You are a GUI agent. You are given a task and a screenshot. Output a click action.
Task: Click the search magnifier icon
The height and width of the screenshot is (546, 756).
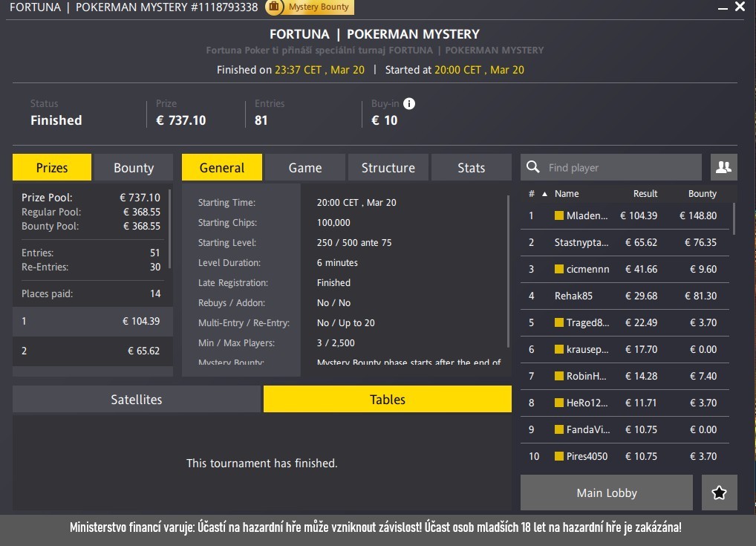[532, 167]
